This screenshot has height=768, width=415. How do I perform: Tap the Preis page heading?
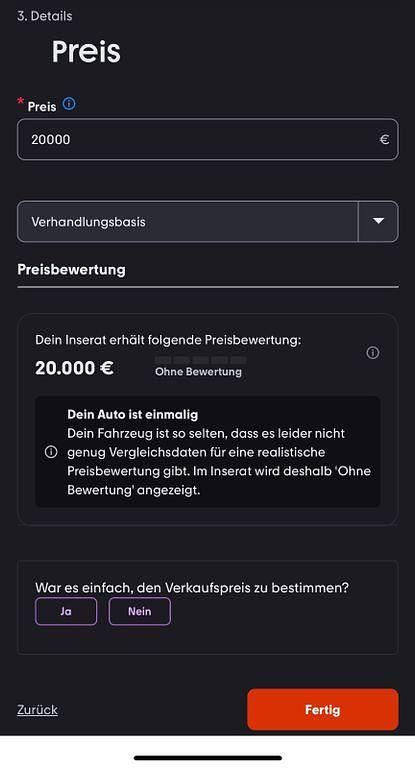[x=86, y=51]
